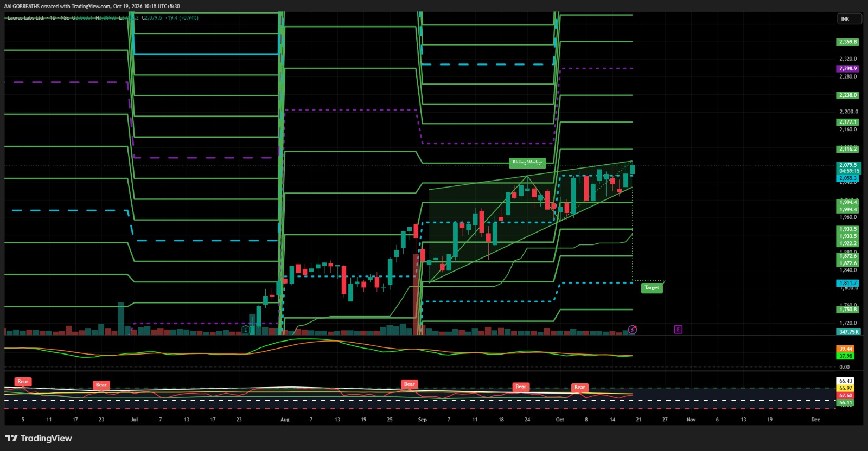Image resolution: width=868 pixels, height=451 pixels.
Task: Click the Aug label on time axis
Action: point(285,420)
